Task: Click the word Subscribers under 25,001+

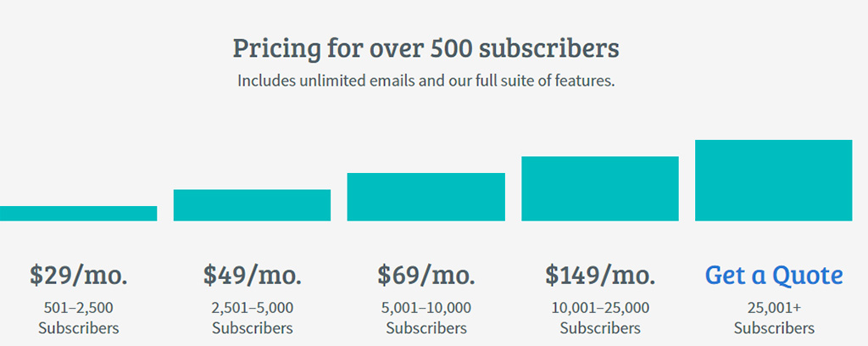Action: pos(774,328)
